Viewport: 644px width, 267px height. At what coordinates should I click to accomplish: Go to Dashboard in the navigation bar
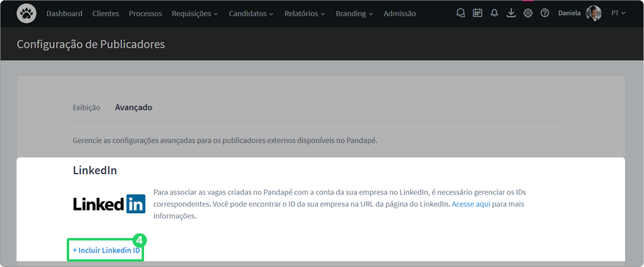click(x=64, y=14)
